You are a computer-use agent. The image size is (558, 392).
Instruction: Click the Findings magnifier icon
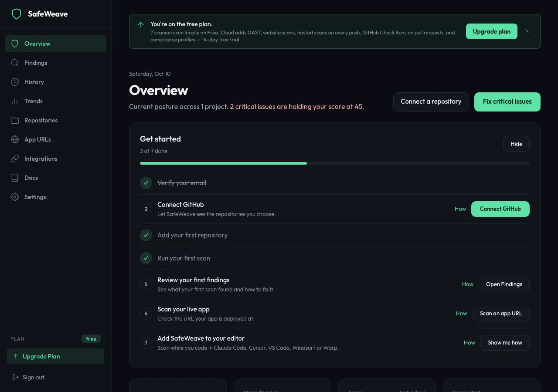(x=15, y=63)
